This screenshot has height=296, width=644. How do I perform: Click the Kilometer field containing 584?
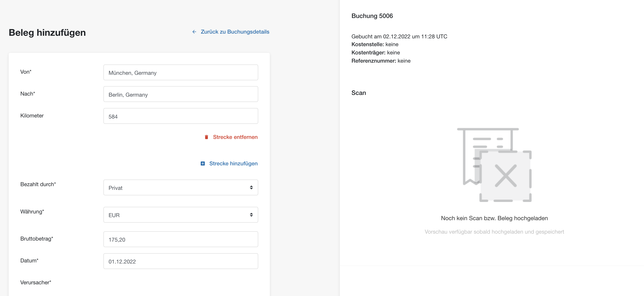click(181, 116)
